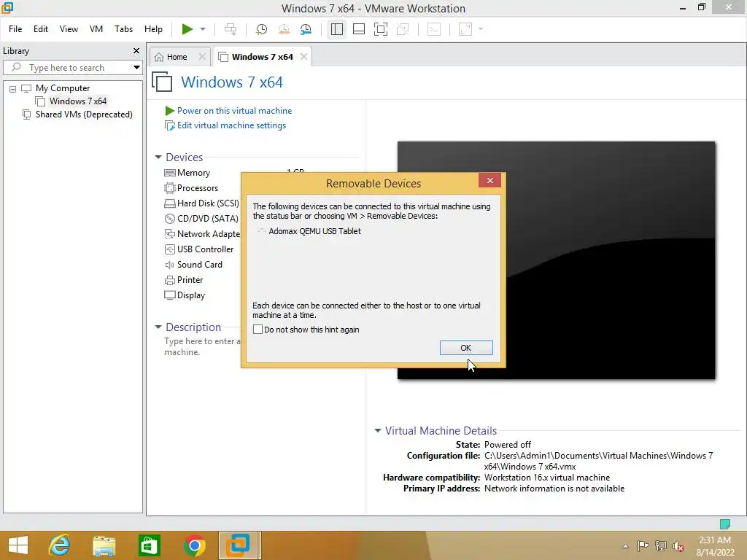Open the Edit menu
The image size is (747, 560).
coord(41,29)
